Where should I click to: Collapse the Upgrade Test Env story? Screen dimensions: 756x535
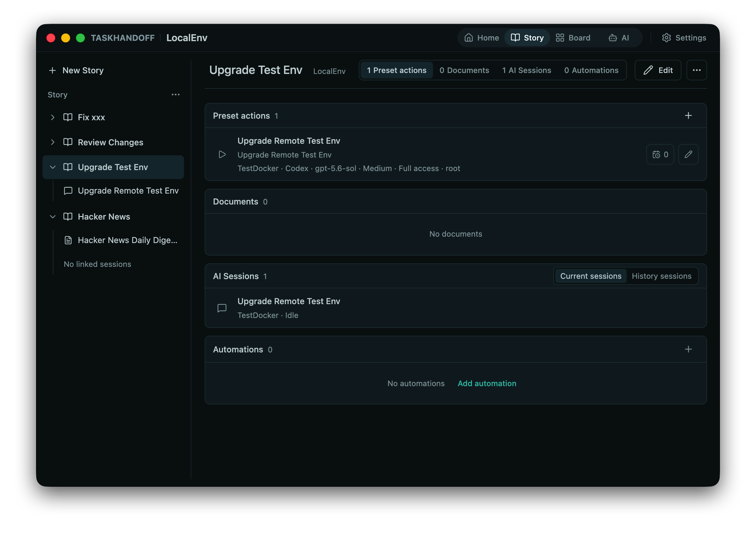(x=52, y=167)
